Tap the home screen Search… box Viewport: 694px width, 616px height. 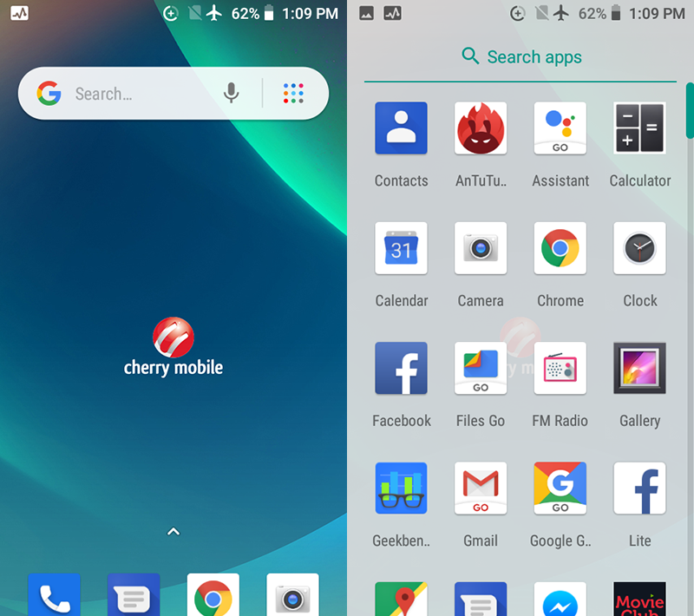pos(173,94)
